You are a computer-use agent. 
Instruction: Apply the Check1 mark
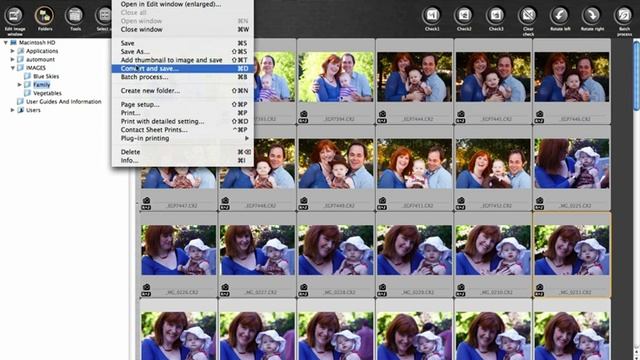tap(432, 16)
